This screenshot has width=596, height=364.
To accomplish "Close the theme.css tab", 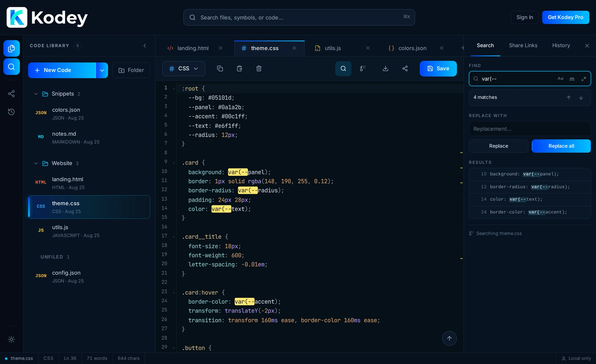I will pyautogui.click(x=294, y=48).
